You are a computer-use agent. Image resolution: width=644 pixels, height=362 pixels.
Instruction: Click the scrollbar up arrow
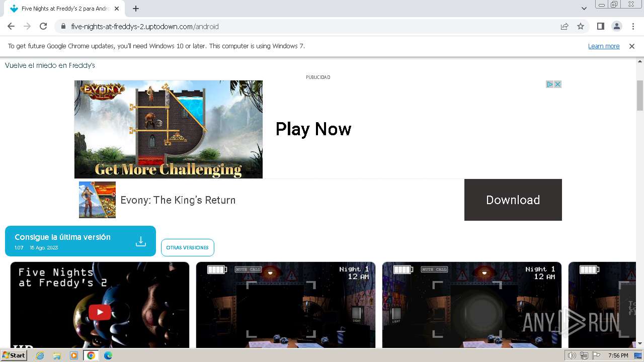(x=640, y=61)
